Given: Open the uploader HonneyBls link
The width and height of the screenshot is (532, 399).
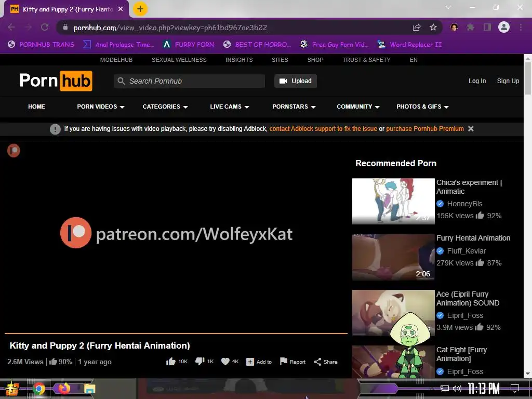Looking at the screenshot, I should coord(464,204).
